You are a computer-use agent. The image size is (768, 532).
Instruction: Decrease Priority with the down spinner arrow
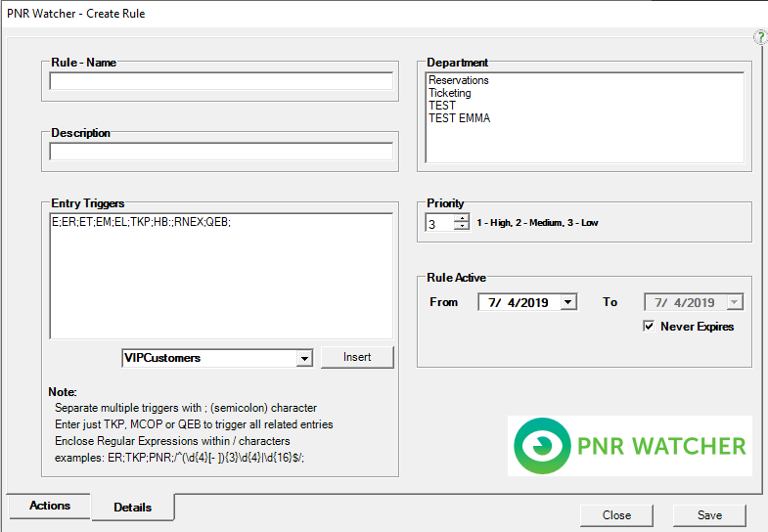coord(462,226)
